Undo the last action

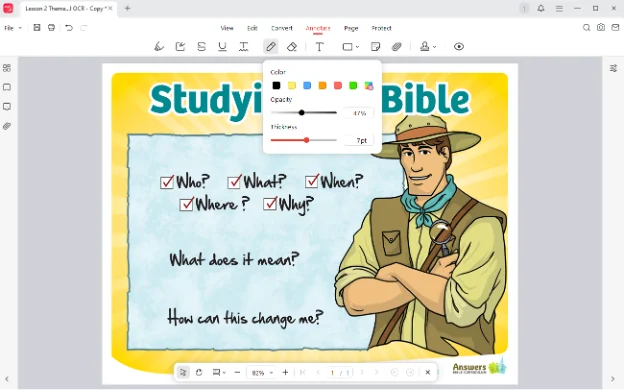point(69,27)
